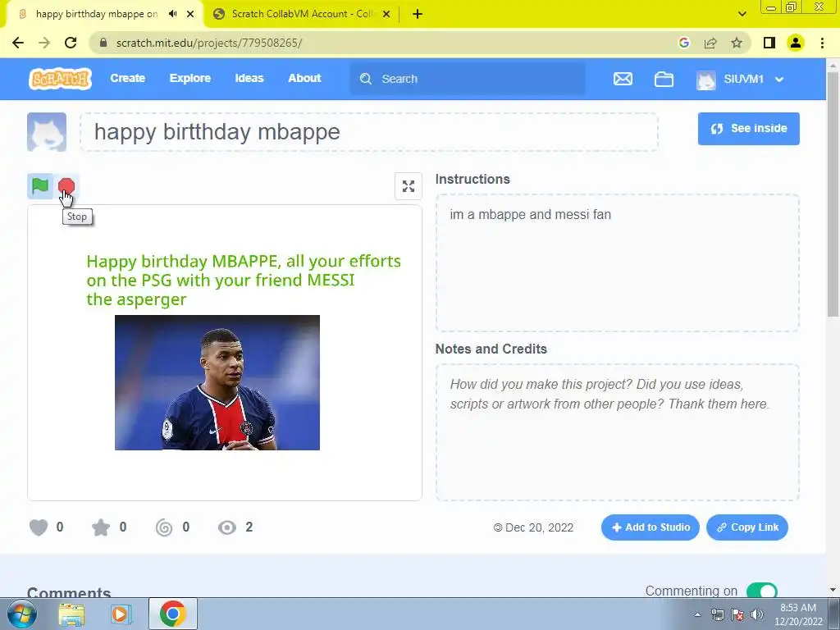Click the views eye icon
Screen dimensions: 840x630
click(x=227, y=527)
